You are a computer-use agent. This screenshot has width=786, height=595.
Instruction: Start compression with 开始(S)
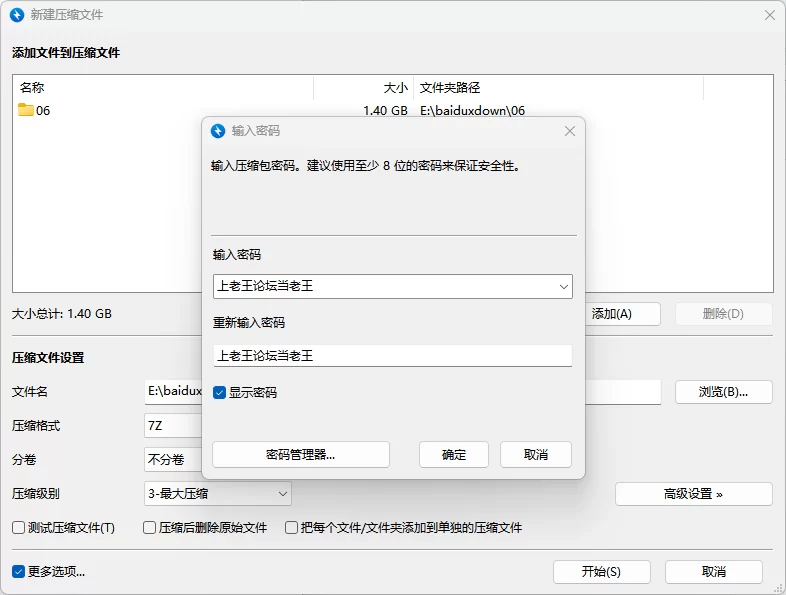point(602,571)
